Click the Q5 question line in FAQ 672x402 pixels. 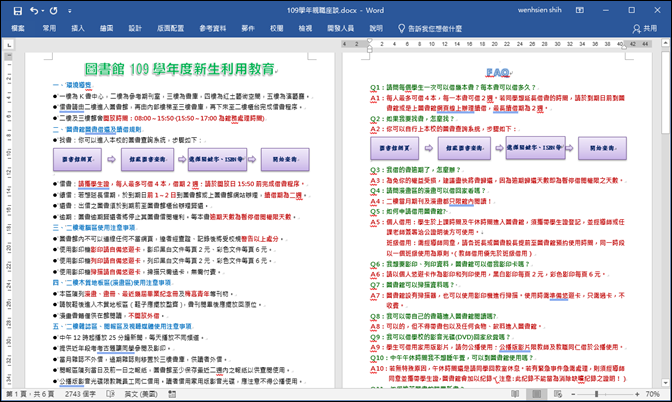[x=409, y=211]
